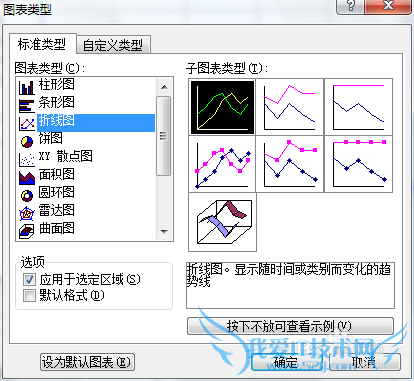Screen dimensions: 414x381
Task: Select 100% stacked line sub-chart without markers
Action: 358,107
